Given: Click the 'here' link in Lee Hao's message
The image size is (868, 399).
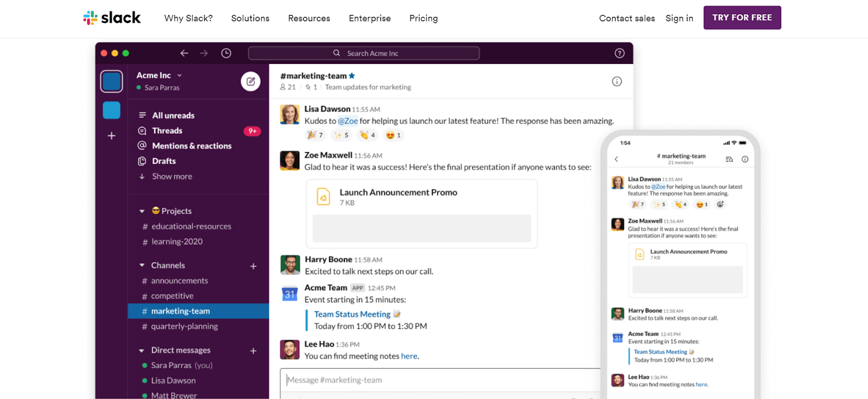Looking at the screenshot, I should [409, 356].
